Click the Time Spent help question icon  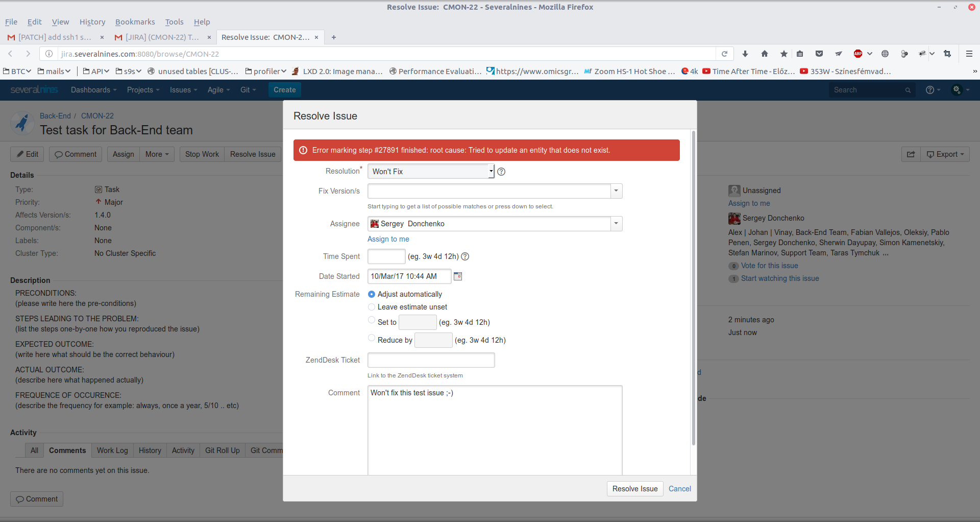click(x=465, y=256)
